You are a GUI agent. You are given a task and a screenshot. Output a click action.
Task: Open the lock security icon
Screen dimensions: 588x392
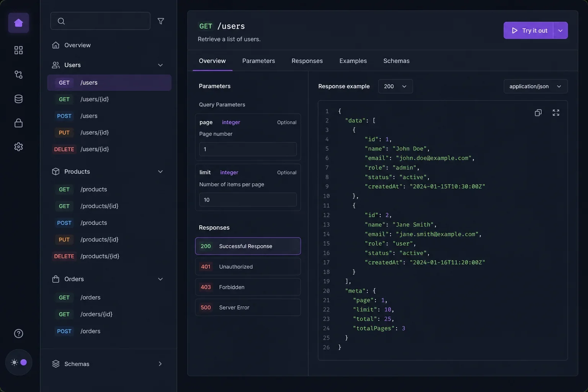pos(18,123)
